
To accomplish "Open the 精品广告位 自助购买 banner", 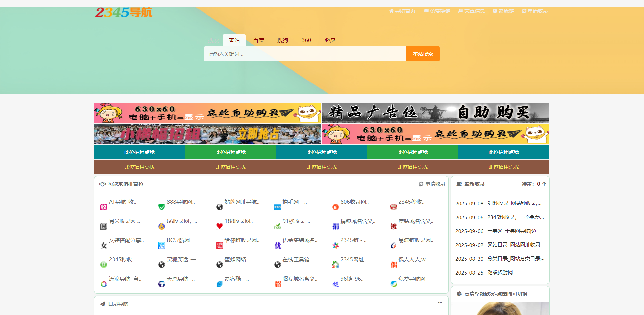I will pyautogui.click(x=435, y=113).
